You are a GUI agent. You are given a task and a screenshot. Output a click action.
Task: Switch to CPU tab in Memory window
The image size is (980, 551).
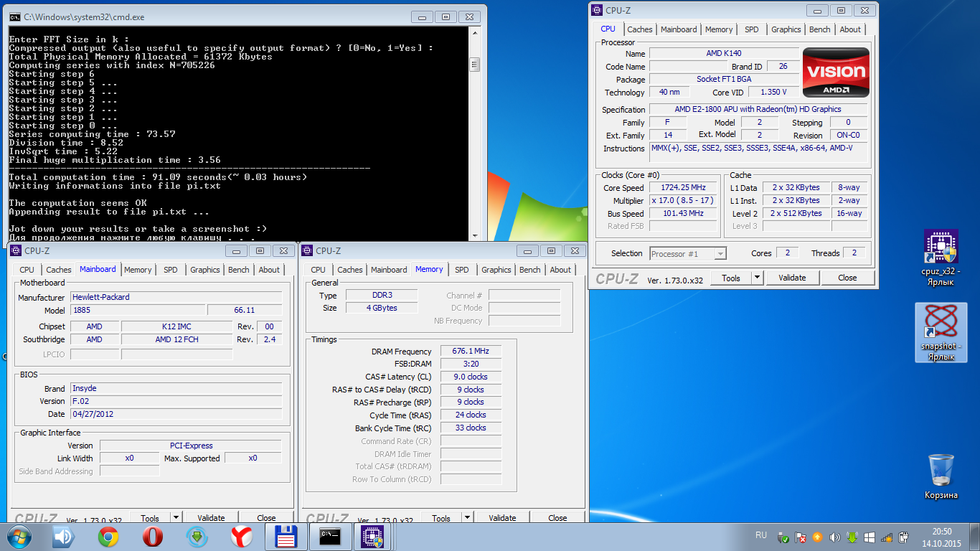tap(319, 270)
